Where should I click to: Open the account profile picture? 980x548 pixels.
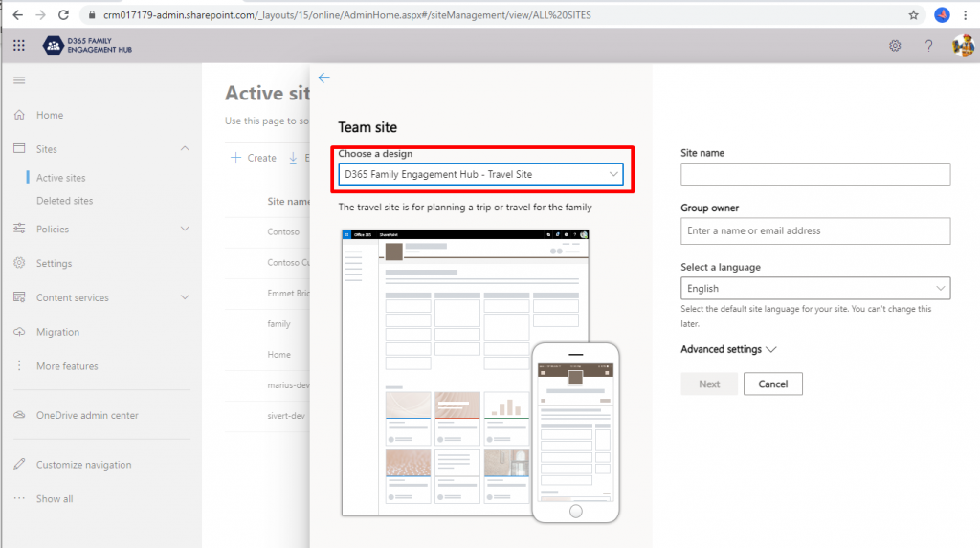tap(963, 46)
